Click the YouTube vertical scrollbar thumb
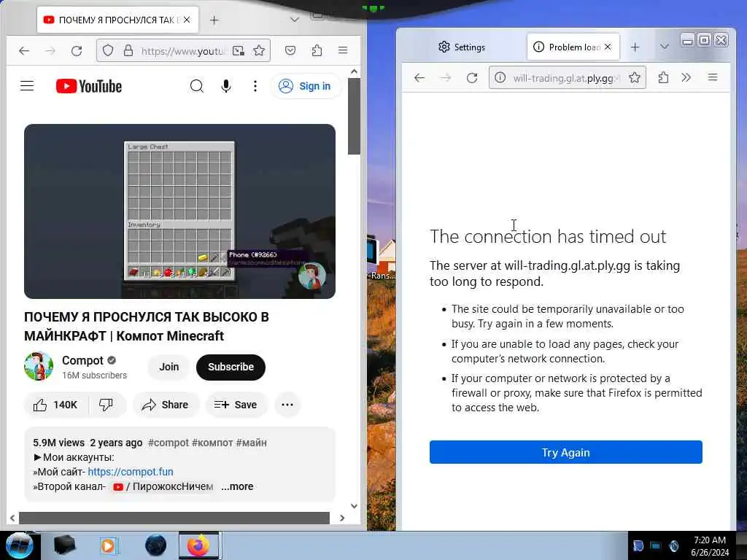 coord(354,116)
